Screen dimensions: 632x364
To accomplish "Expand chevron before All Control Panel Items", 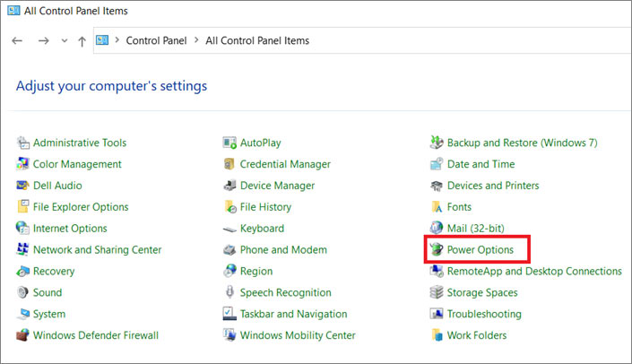I will pos(196,40).
